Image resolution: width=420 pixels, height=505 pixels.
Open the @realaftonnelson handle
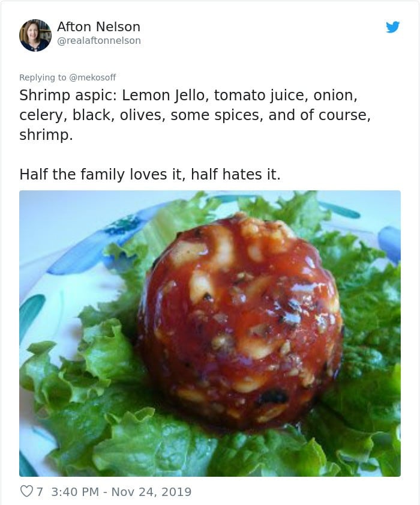pos(98,40)
